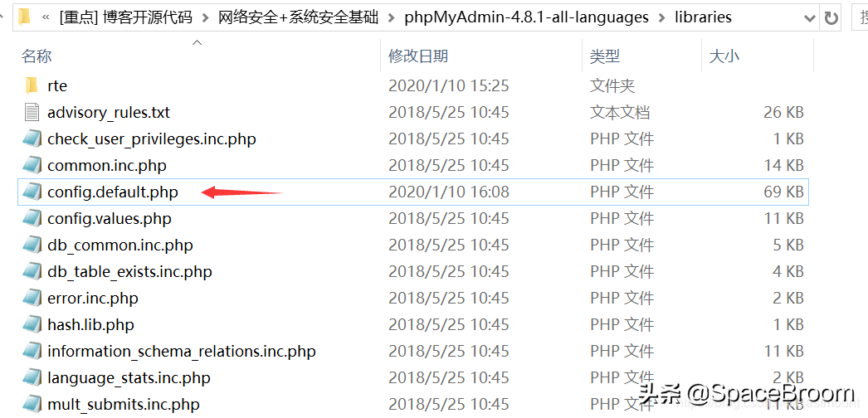Viewport: 868px width, 418px height.
Task: Click the config.values.php file icon
Action: point(32,218)
